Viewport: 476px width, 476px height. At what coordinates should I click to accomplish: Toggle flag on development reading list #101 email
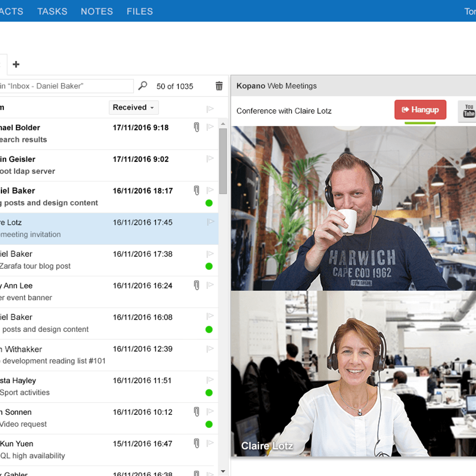[210, 349]
